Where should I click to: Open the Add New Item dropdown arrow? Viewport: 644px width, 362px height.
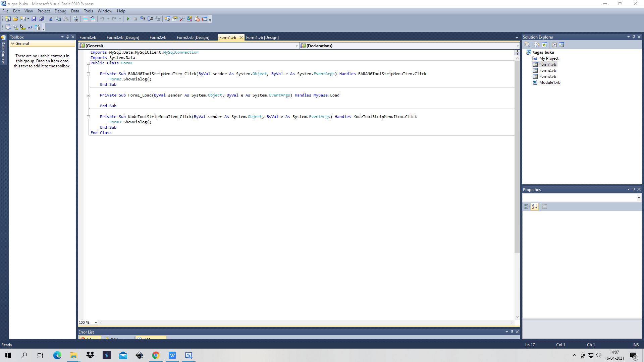point(28,19)
